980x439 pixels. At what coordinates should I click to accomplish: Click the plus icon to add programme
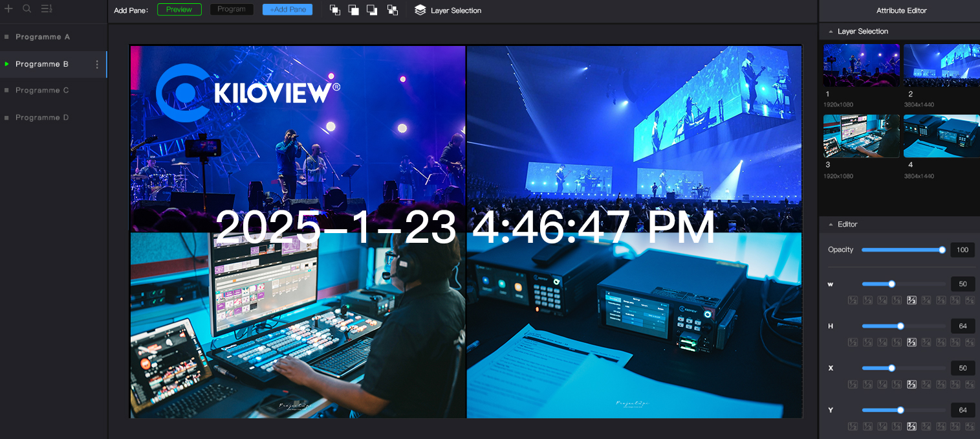click(8, 8)
